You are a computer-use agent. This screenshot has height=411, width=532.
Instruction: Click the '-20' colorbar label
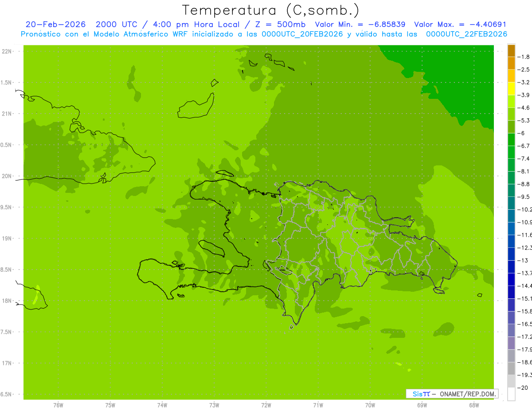(x=523, y=388)
